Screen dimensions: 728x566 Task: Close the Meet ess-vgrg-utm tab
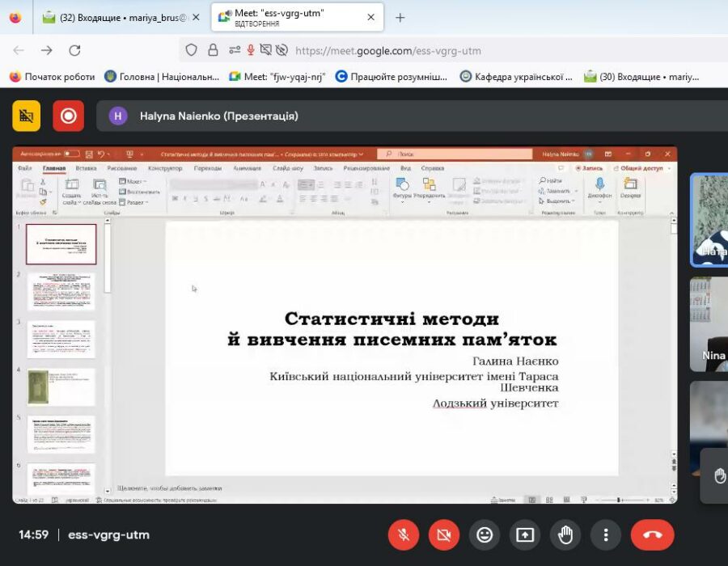click(x=370, y=18)
